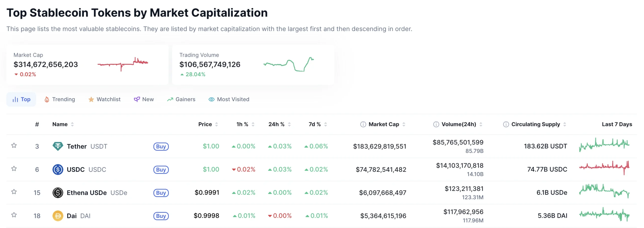The image size is (644, 228).
Task: Open the Tether USDT name link
Action: tap(87, 146)
